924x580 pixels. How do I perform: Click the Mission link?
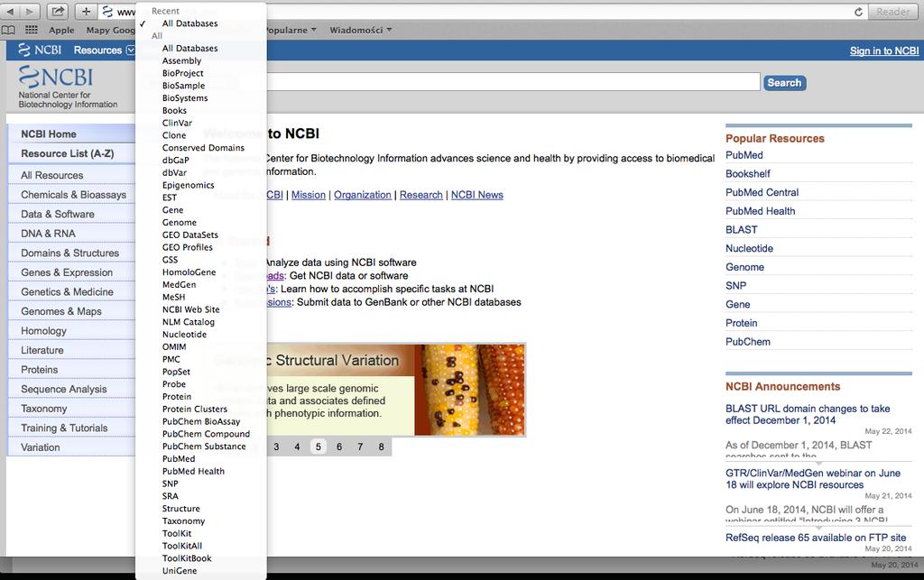309,195
